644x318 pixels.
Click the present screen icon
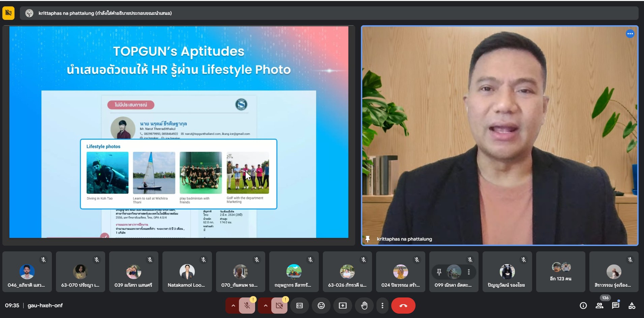click(x=343, y=306)
